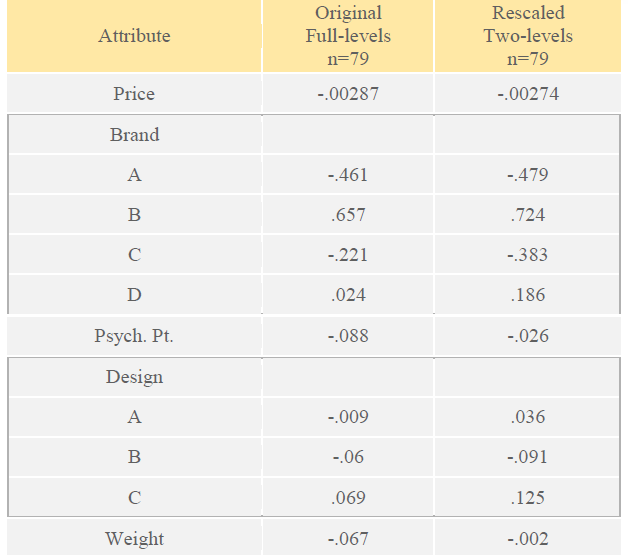
Task: Select the -.00274 rescaled Price value
Action: click(528, 94)
